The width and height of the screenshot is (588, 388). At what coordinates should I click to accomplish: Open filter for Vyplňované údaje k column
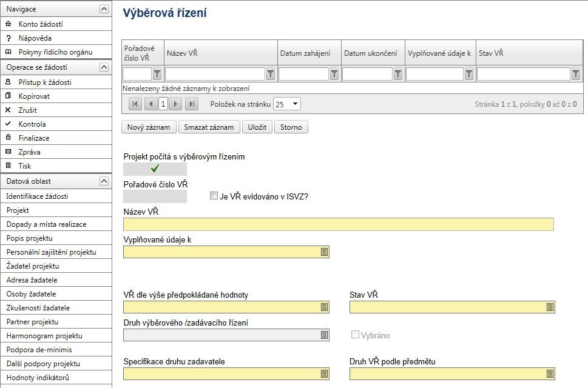468,74
